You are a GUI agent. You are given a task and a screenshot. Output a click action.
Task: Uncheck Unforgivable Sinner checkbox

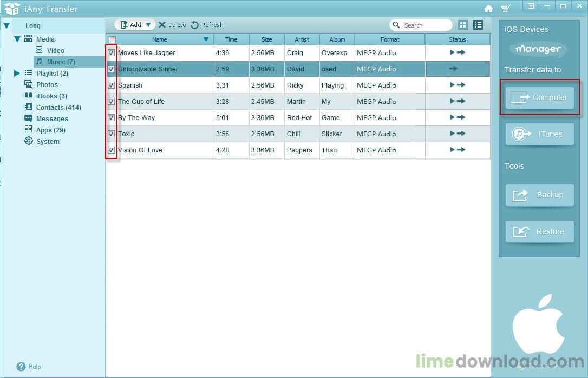112,69
